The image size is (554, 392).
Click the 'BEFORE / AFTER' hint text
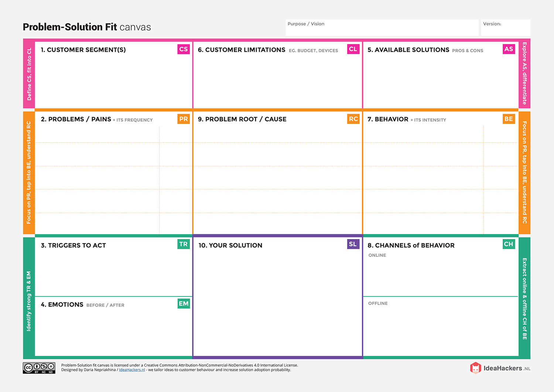pyautogui.click(x=105, y=305)
